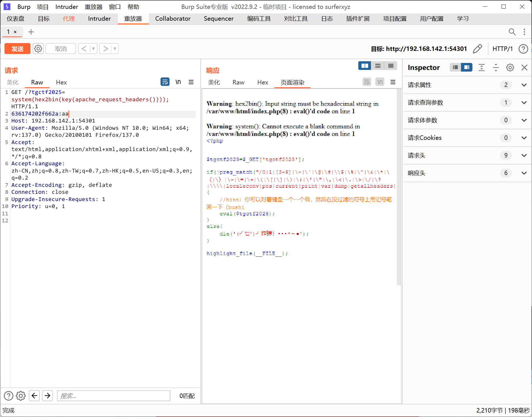Image resolution: width=532 pixels, height=417 pixels.
Task: Click the Repeater send settings gear icon
Action: pyautogui.click(x=38, y=49)
